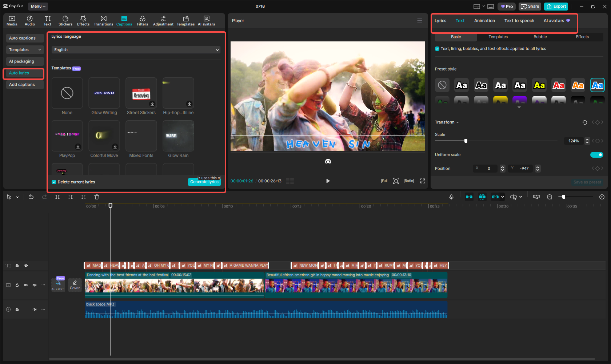611x364 pixels.
Task: Open the Filters panel
Action: point(142,21)
